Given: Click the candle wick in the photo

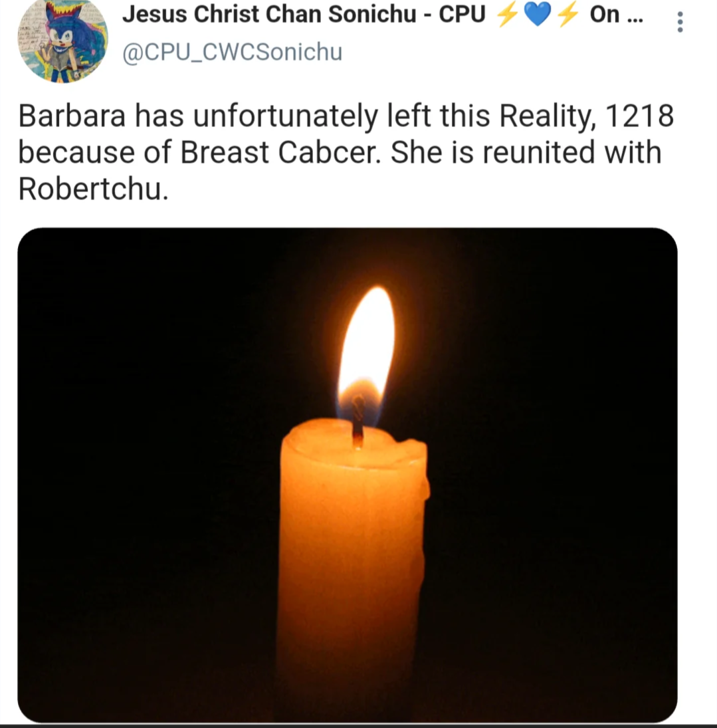Looking at the screenshot, I should point(358,420).
